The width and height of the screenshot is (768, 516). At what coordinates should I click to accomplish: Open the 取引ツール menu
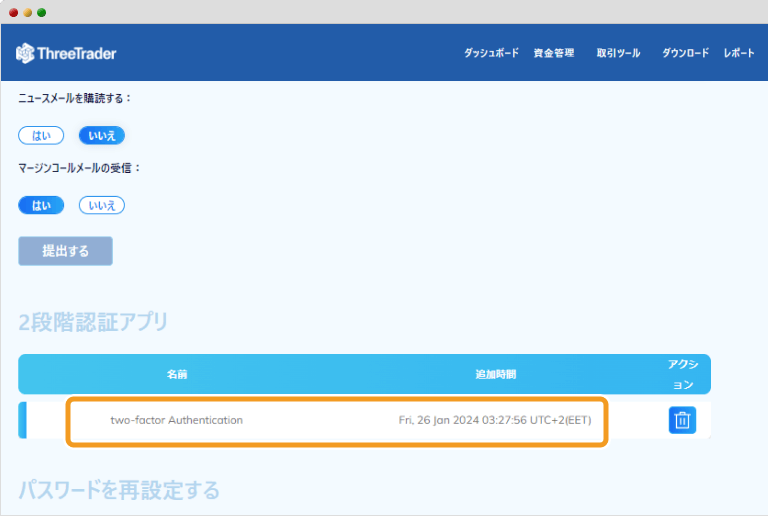click(x=618, y=53)
